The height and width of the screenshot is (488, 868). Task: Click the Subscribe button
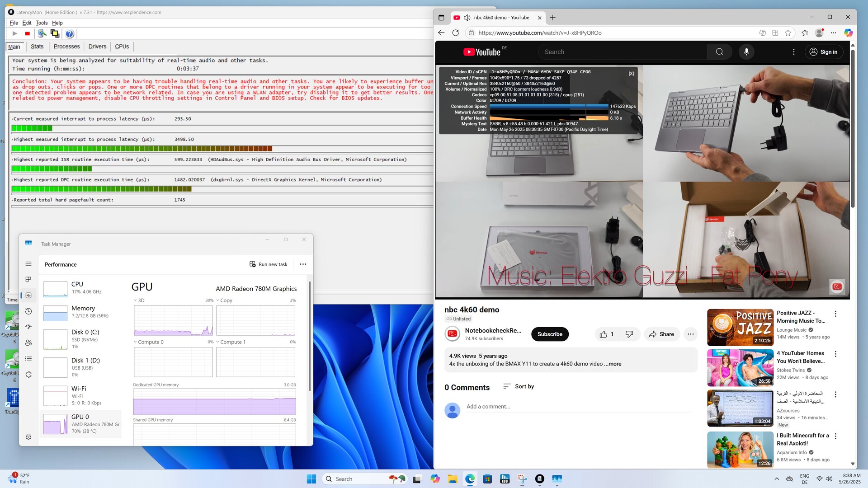(549, 334)
